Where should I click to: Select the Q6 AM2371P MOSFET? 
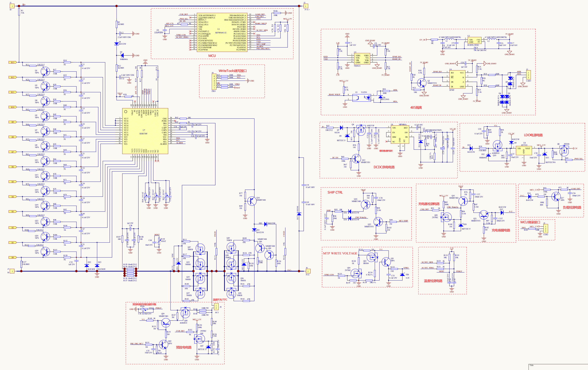click(x=361, y=131)
